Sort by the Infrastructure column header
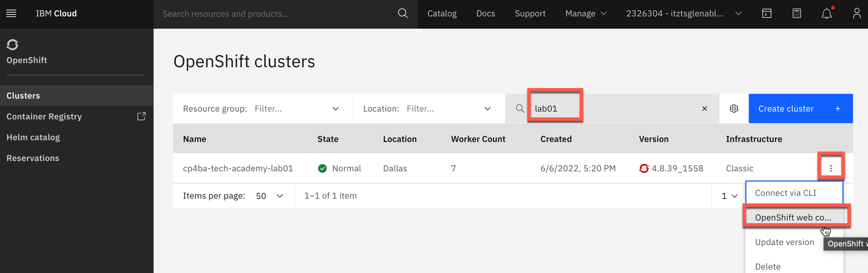Screen dimensions: 868x273 [x=754, y=139]
